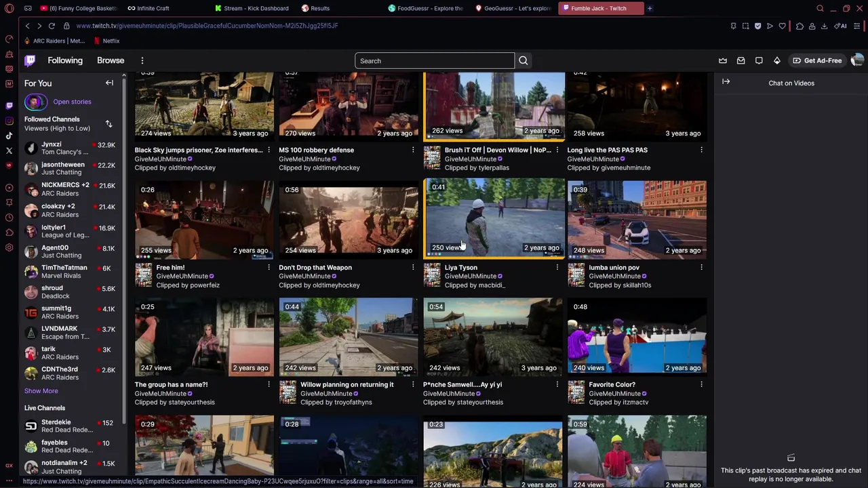
Task: Open Opera history clock icon
Action: [x=9, y=218]
